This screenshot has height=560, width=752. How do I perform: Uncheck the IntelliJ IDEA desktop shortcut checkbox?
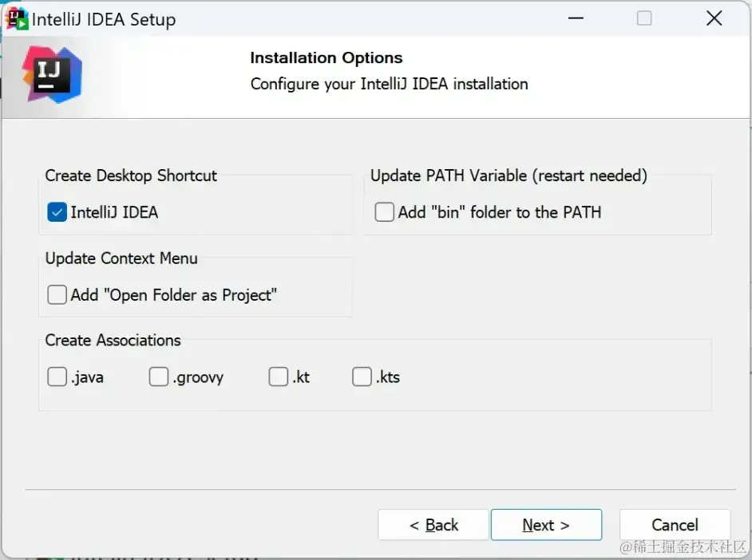57,212
